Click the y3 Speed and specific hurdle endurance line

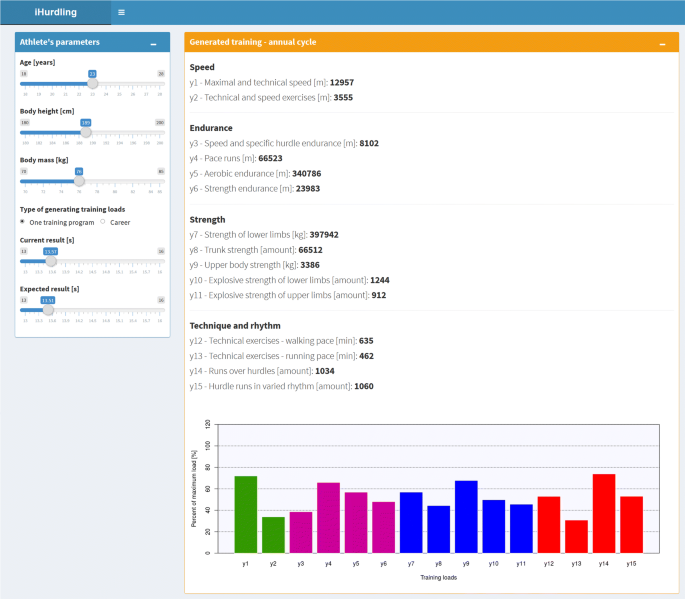tap(284, 143)
